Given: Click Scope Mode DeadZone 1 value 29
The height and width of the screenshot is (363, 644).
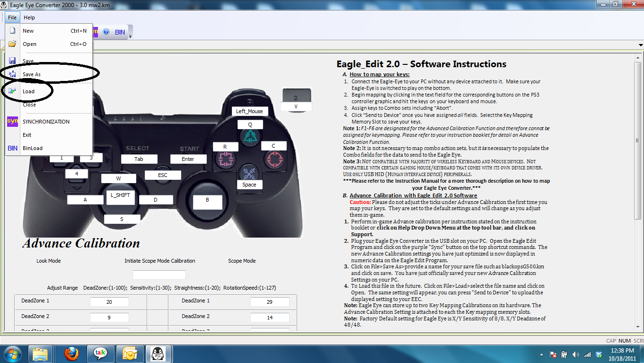Looking at the screenshot, I should (270, 302).
